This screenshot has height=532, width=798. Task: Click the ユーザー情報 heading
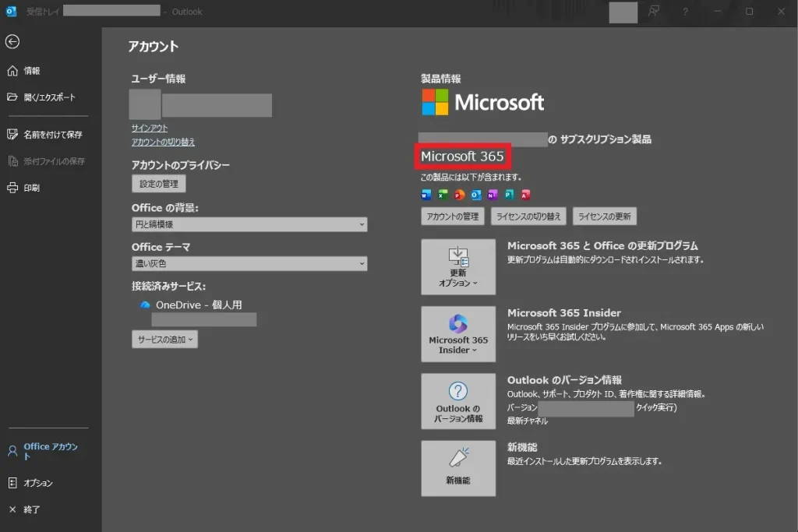[x=158, y=79]
